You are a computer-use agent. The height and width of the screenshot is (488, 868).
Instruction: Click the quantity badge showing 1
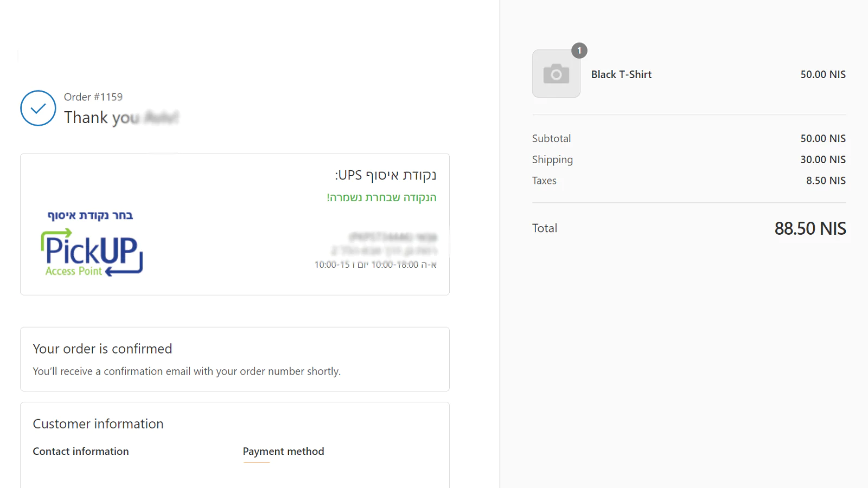(579, 50)
